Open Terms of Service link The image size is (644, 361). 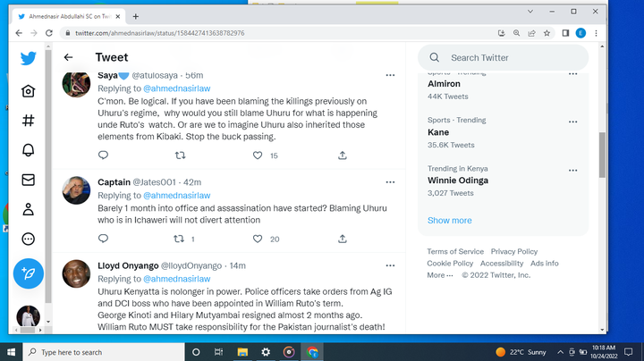[455, 251]
